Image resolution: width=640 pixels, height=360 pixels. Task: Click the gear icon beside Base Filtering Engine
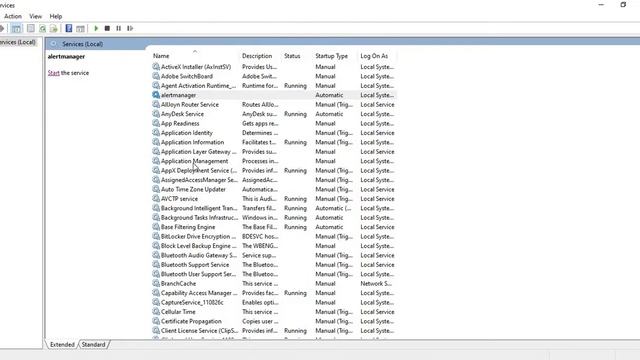click(x=156, y=227)
